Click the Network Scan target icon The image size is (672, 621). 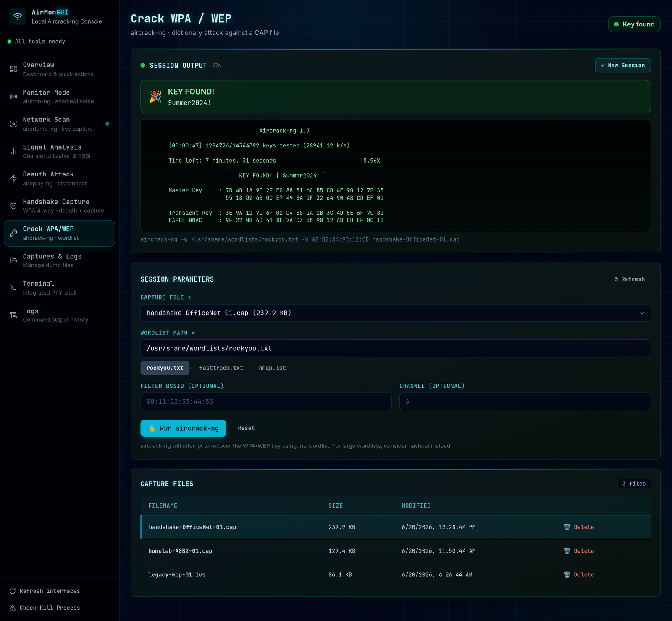pos(13,124)
